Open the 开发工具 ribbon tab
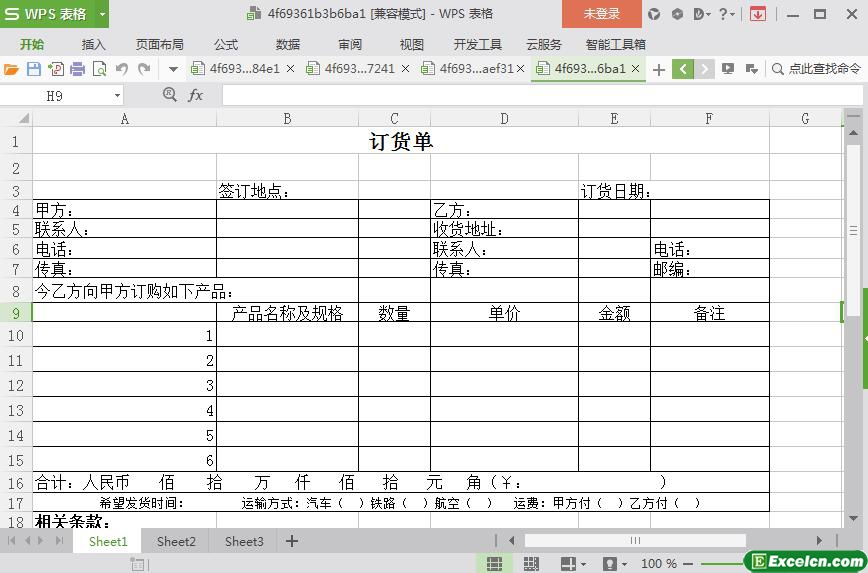This screenshot has height=573, width=868. click(x=478, y=44)
